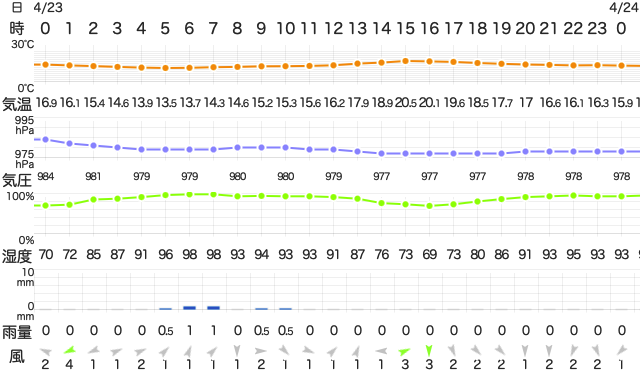Click the 日 day row label

coord(17,7)
